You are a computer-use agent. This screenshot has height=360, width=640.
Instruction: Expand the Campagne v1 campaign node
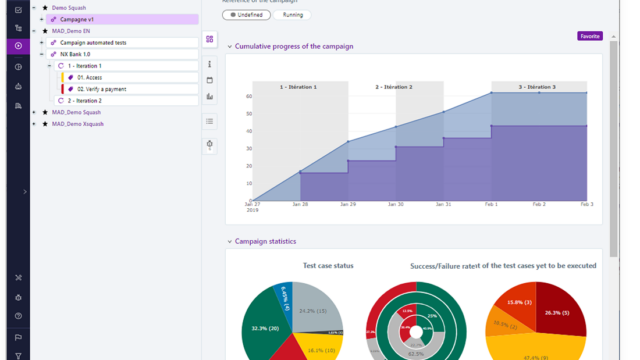tap(41, 19)
